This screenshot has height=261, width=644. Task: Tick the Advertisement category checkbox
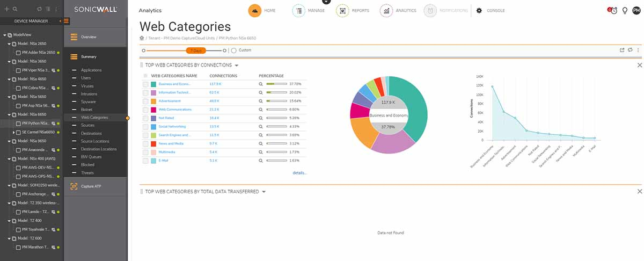pyautogui.click(x=145, y=101)
